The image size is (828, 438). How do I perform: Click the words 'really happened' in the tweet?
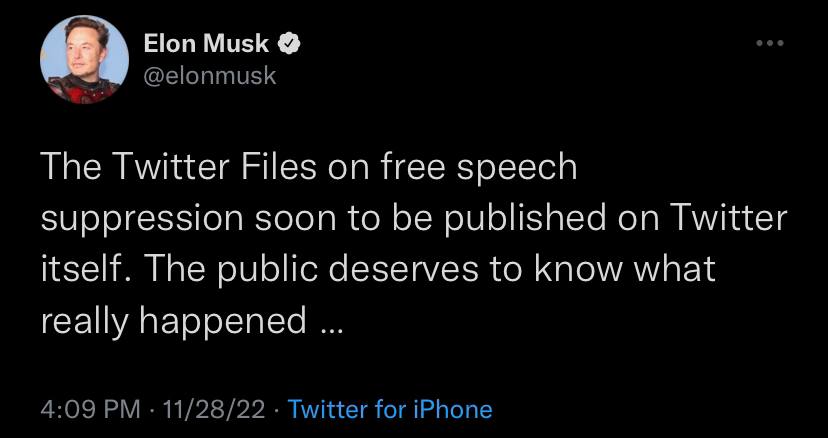click(x=173, y=321)
